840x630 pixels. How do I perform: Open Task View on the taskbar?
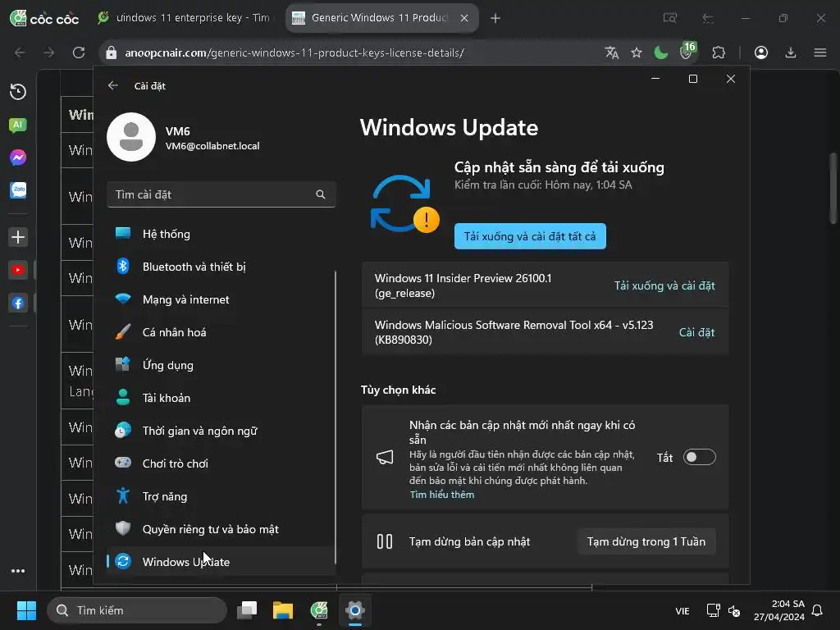[x=247, y=610]
